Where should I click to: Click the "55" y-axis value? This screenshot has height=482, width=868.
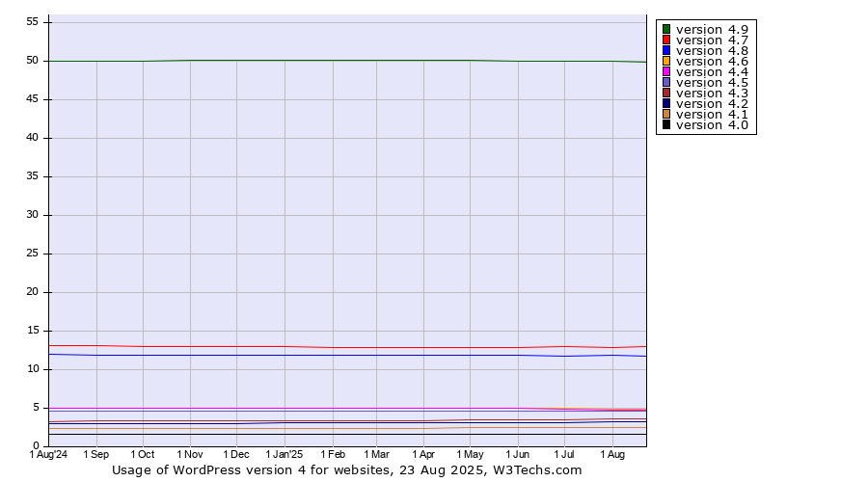pos(32,21)
